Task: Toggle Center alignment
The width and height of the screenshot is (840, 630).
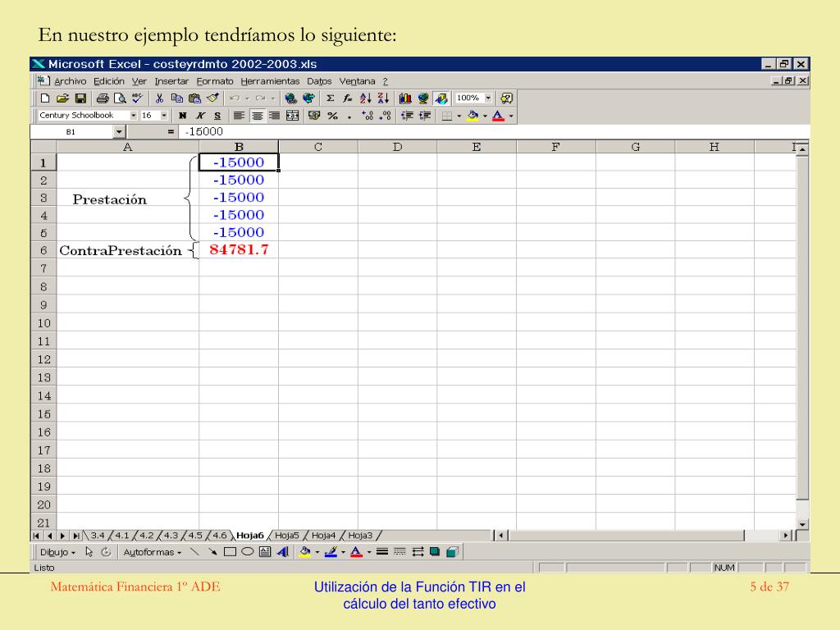Action: (257, 115)
